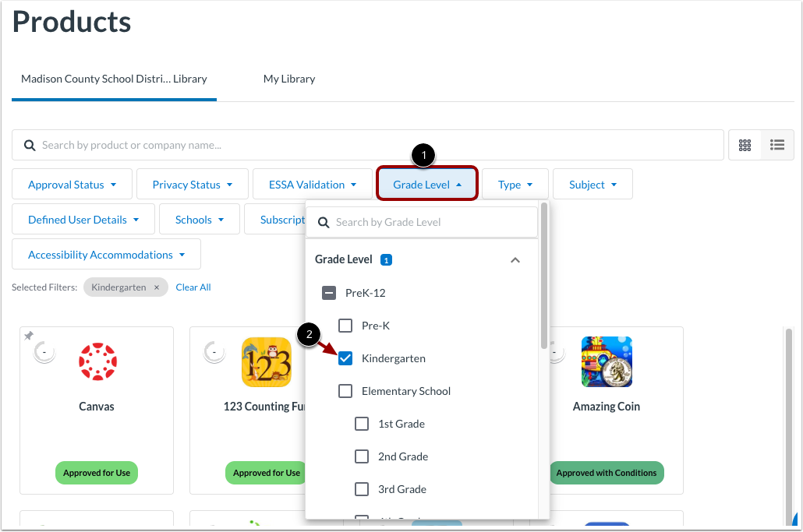Image resolution: width=803 pixels, height=532 pixels.
Task: Select the Madison County School District Library tab
Action: (x=114, y=79)
